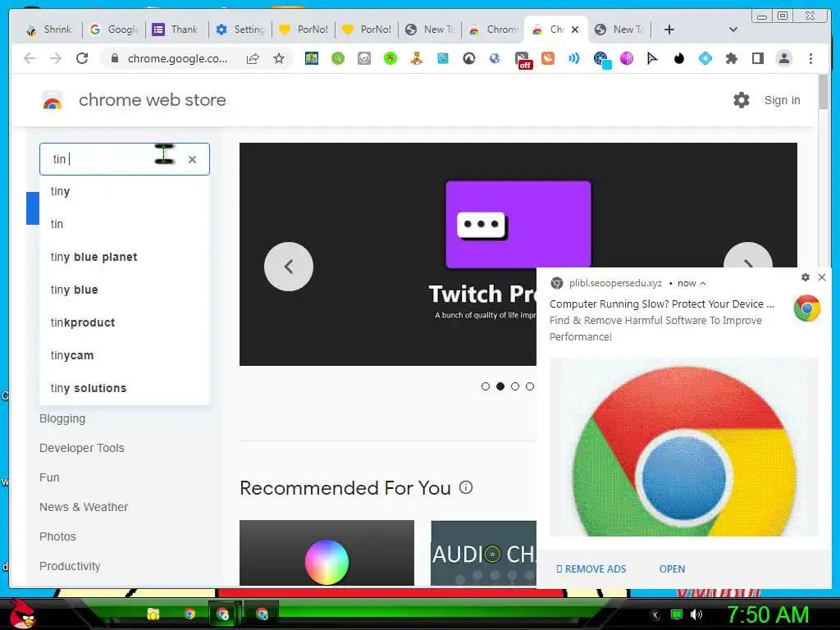Click OPEN in the notification
This screenshot has height=630, width=840.
click(672, 569)
